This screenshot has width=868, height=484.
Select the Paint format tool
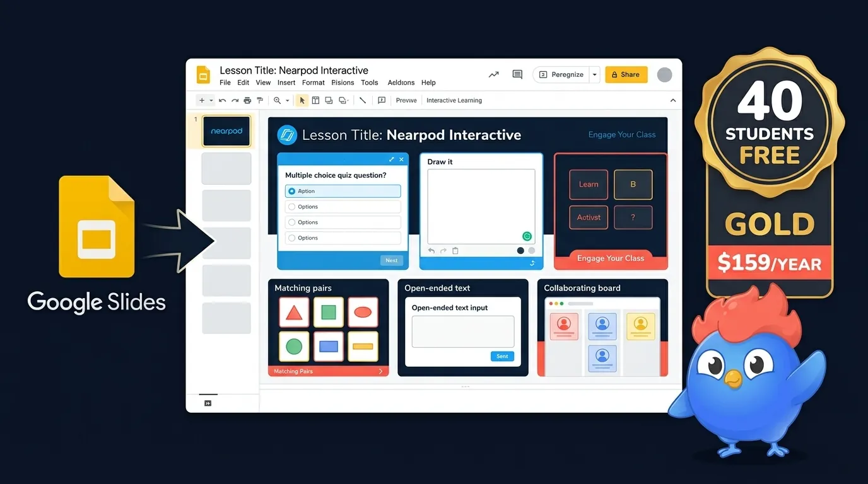(260, 100)
